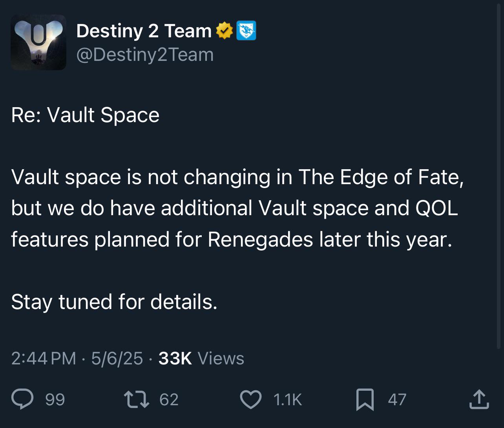Open the Destiny 2 Team profile avatar
This screenshot has height=428, width=504.
[38, 42]
